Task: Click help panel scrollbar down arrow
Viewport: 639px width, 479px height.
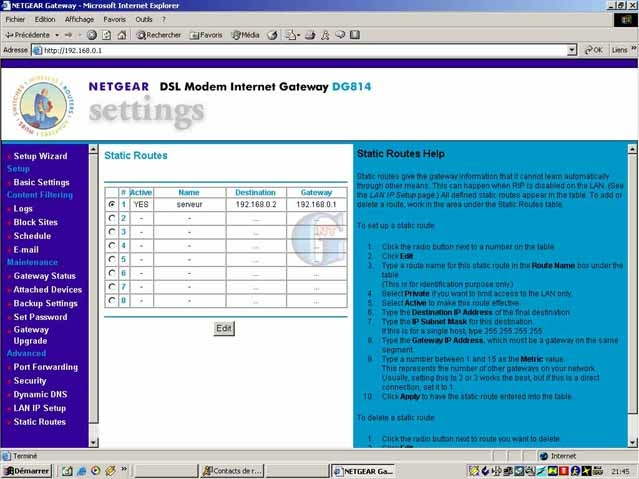Action: click(x=632, y=442)
